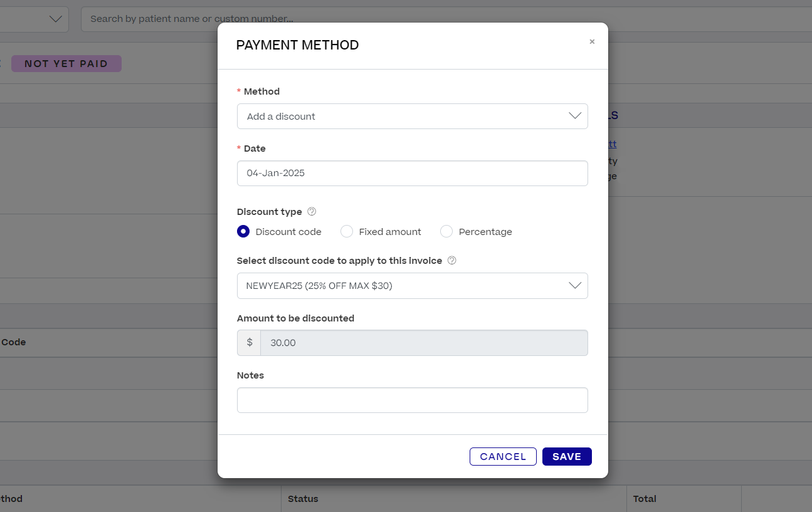Viewport: 812px width, 512px height.
Task: Close the Payment Method dialog with the X
Action: click(592, 41)
